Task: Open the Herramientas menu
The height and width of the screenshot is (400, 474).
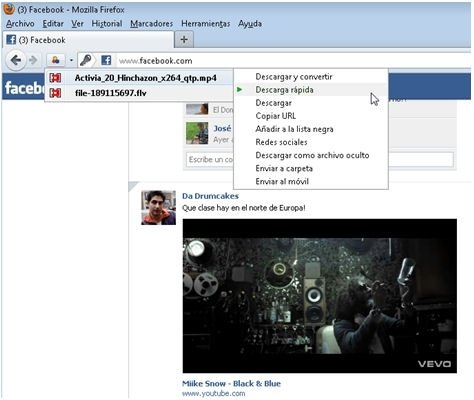Action: [x=206, y=24]
